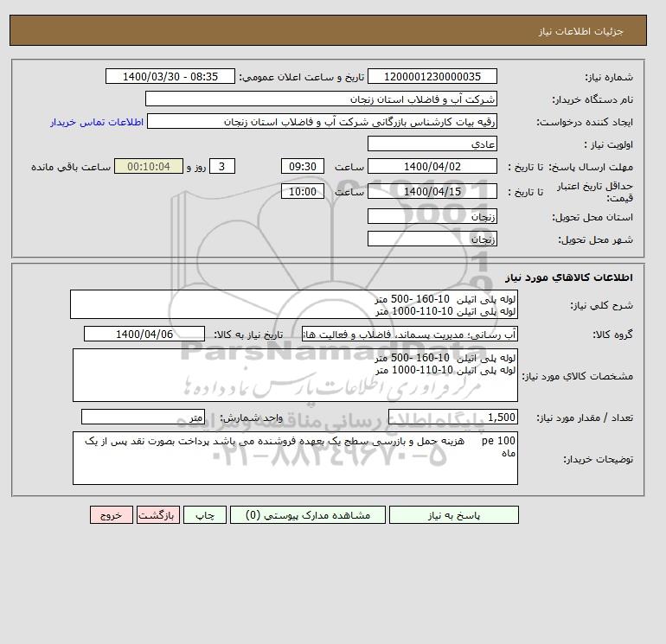Click the پاسخ به نیاز button
The height and width of the screenshot is (644, 666).
(453, 515)
